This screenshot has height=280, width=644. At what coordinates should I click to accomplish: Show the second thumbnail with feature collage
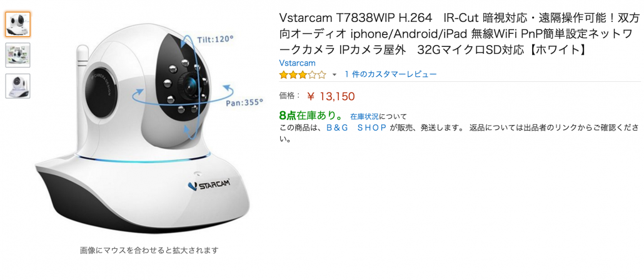tap(18, 55)
